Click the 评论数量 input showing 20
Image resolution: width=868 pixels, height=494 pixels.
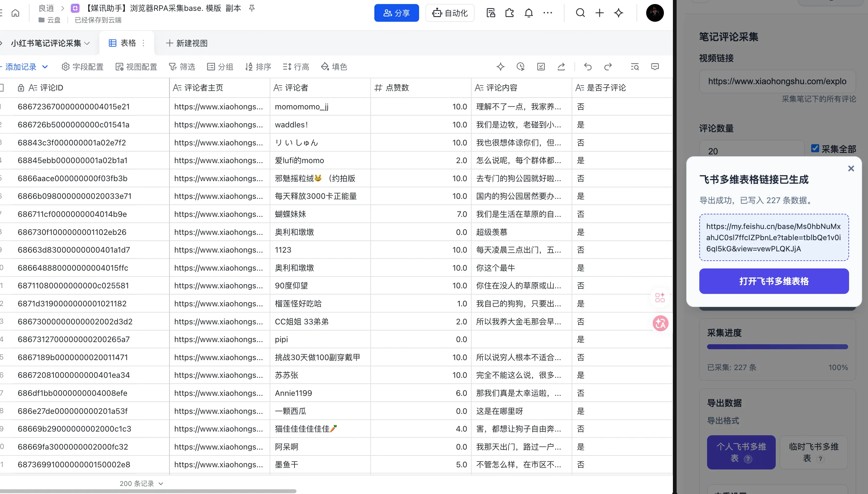pos(752,149)
